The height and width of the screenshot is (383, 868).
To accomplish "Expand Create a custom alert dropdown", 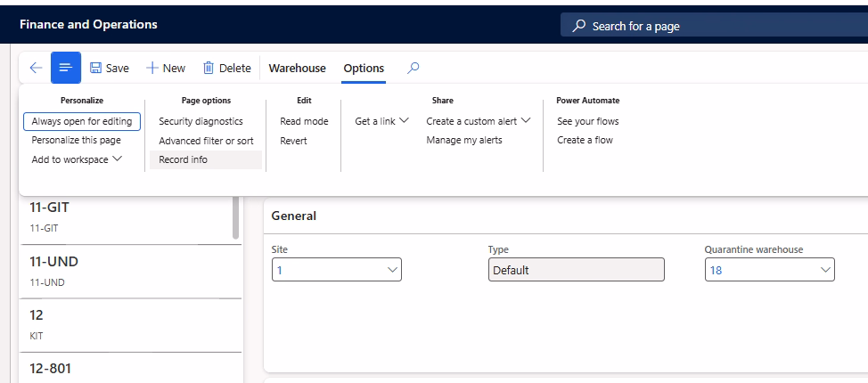I will tap(479, 121).
